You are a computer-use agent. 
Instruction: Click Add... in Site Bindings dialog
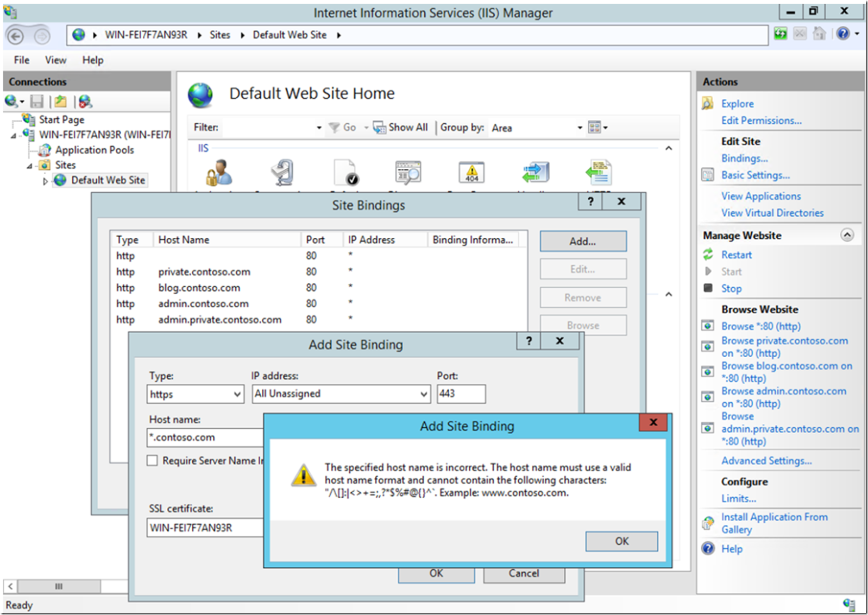(x=583, y=241)
